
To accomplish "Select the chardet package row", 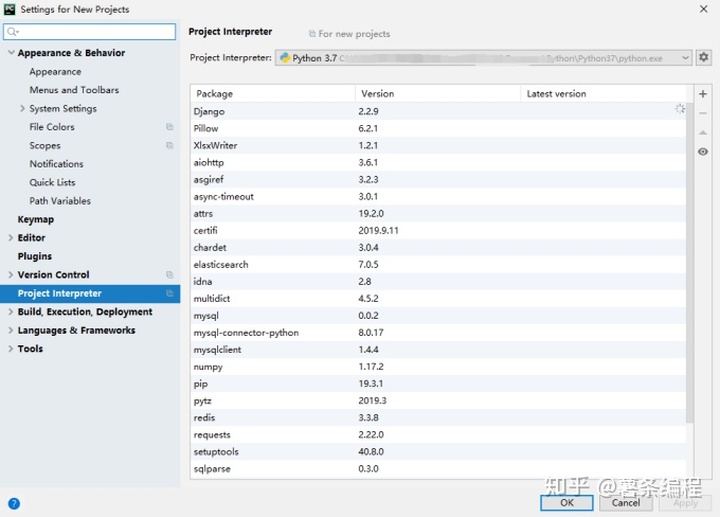I will click(x=439, y=247).
